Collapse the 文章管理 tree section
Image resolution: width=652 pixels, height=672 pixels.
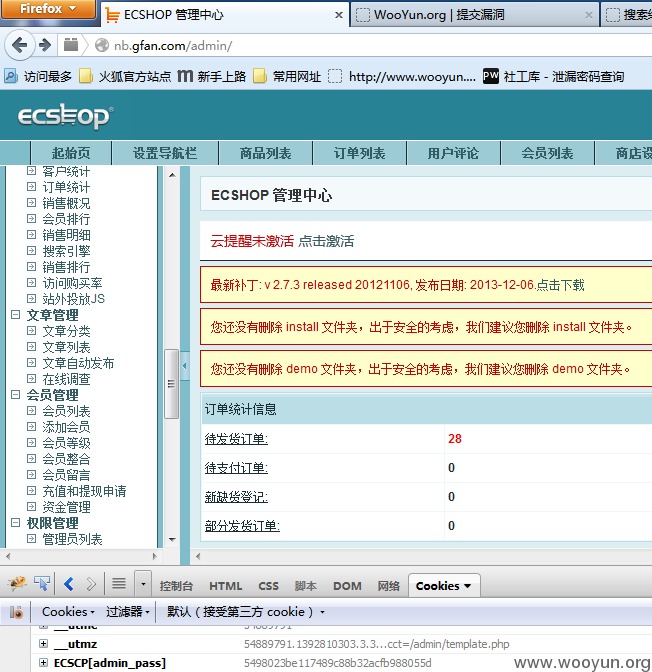coord(15,315)
